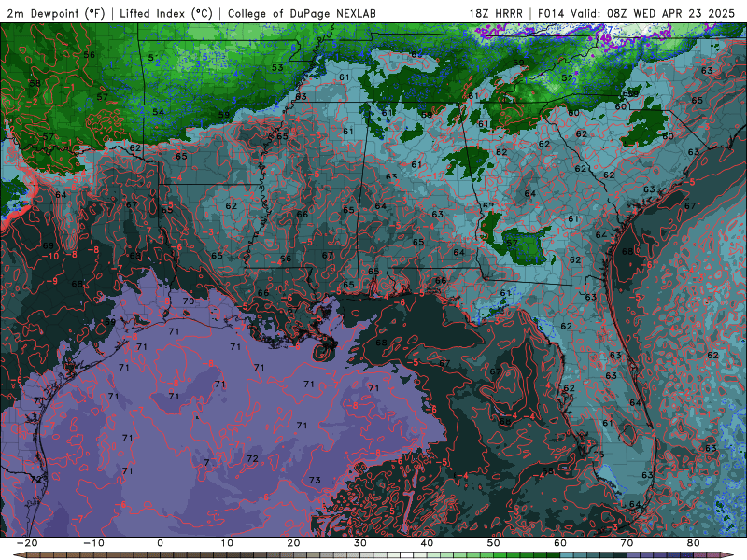Click the dewpoint value 58 on the map
Image resolution: width=747 pixels, height=560 pixels.
click(35, 83)
